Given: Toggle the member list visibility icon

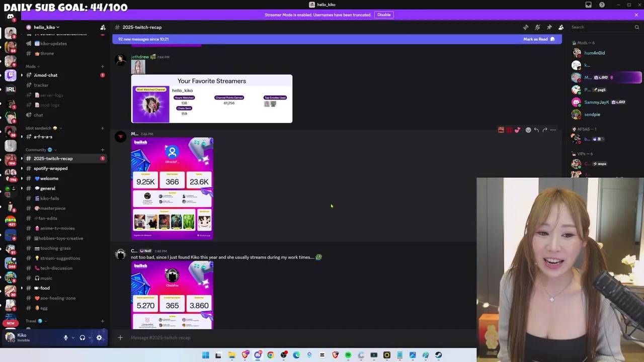Looking at the screenshot, I should click(561, 27).
